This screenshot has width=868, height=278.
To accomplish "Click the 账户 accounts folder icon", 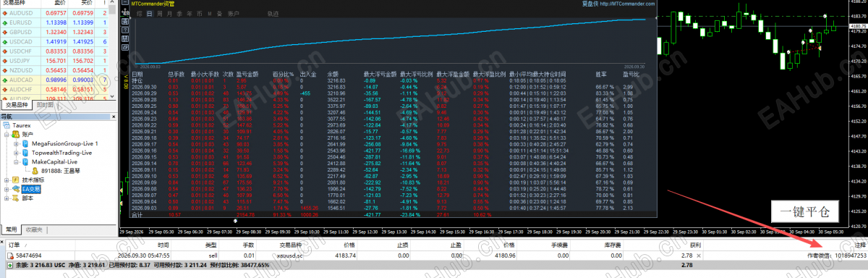I will tap(15, 134).
